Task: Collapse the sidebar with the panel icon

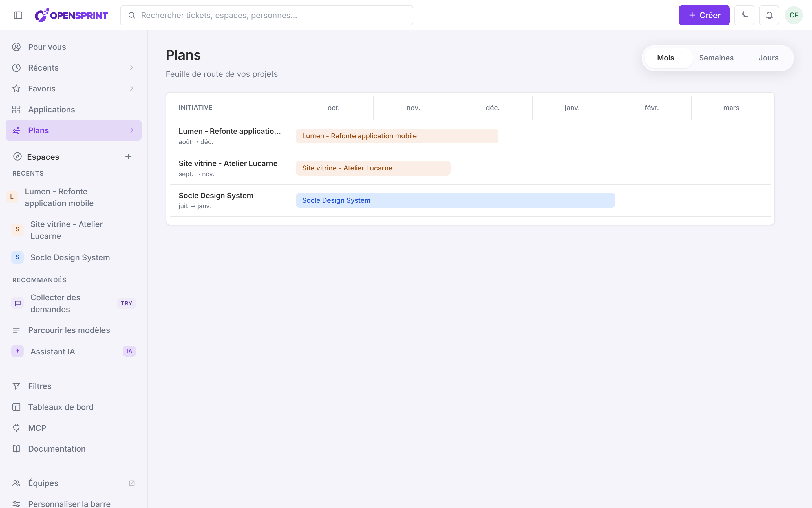Action: pos(18,15)
